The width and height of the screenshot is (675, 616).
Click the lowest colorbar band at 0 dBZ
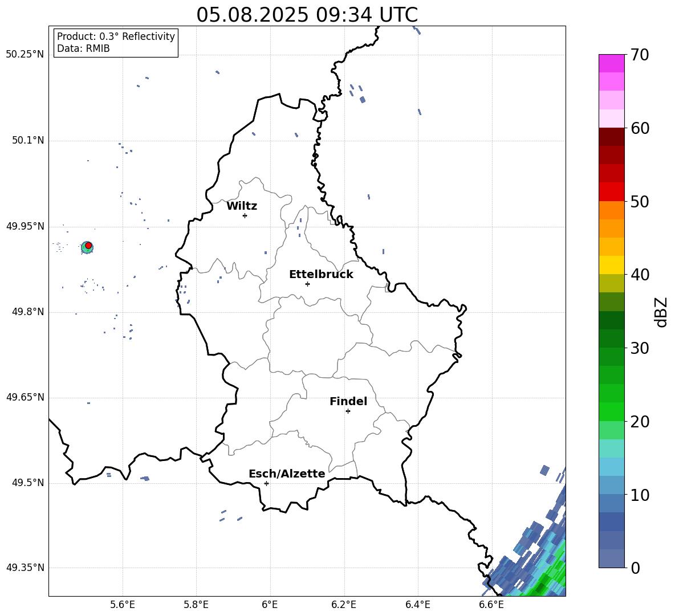(611, 558)
